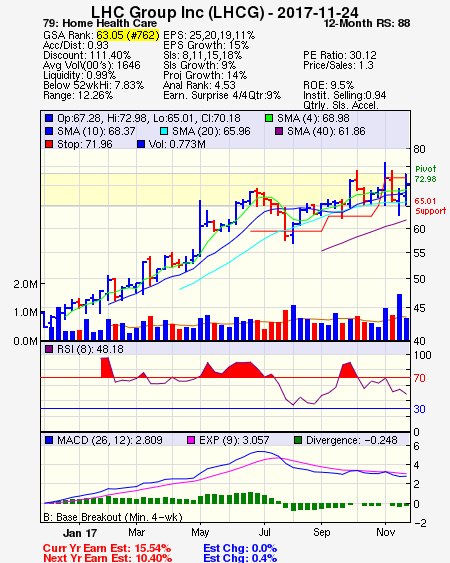The image size is (450, 563).
Task: Click the 'Sls Growth: 9%' text
Action: (199, 65)
